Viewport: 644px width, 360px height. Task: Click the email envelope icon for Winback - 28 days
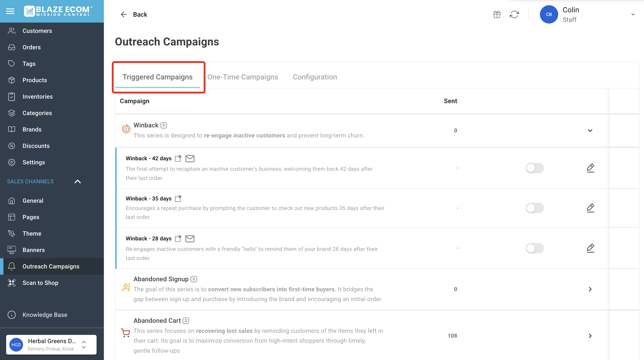[x=190, y=239]
